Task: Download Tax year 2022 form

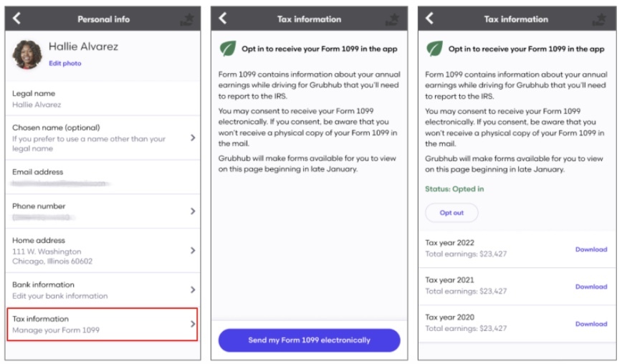Action: [x=591, y=249]
